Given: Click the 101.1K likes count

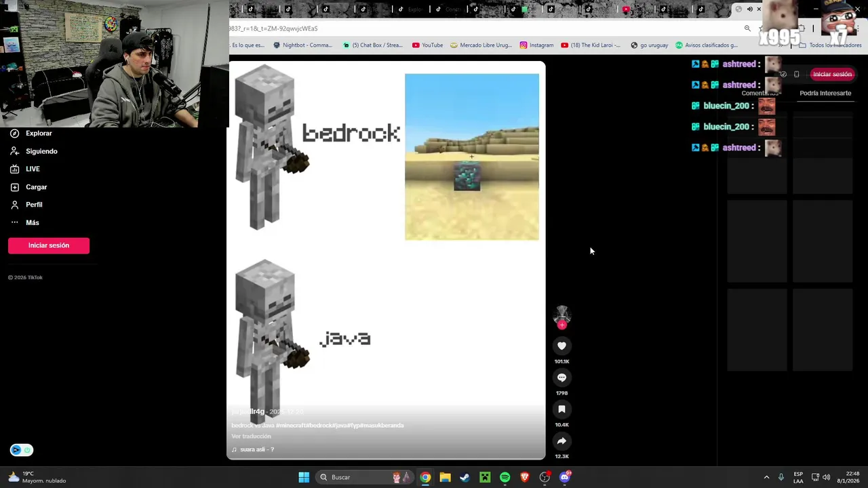Looking at the screenshot, I should (561, 361).
